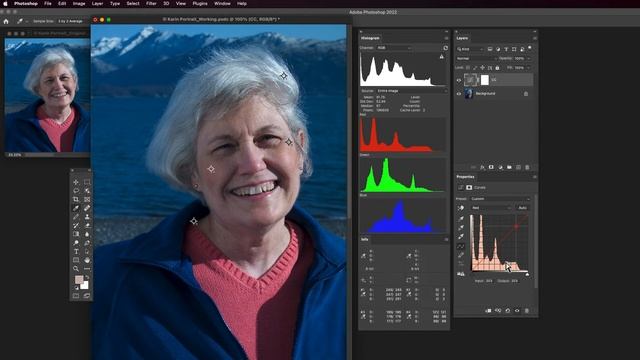Select the Curves layer mask thumbnail
This screenshot has width=640, height=360.
pos(484,80)
